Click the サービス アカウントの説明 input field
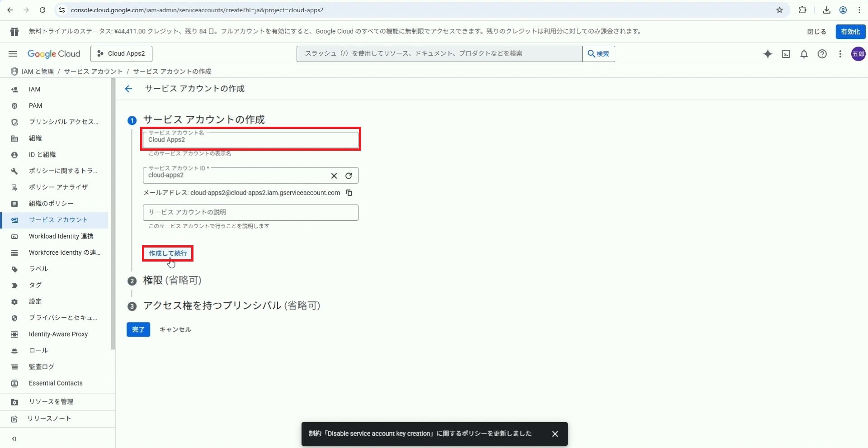Screen dimensions: 868x448 (250, 212)
